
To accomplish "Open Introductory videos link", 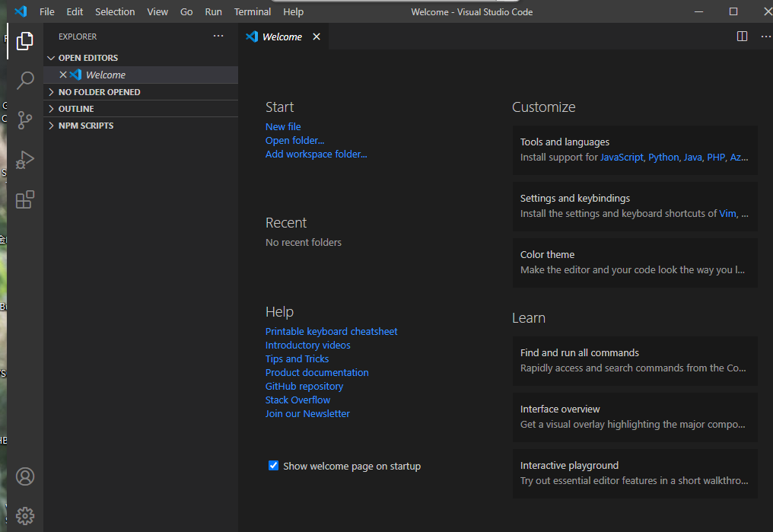I will [307, 345].
